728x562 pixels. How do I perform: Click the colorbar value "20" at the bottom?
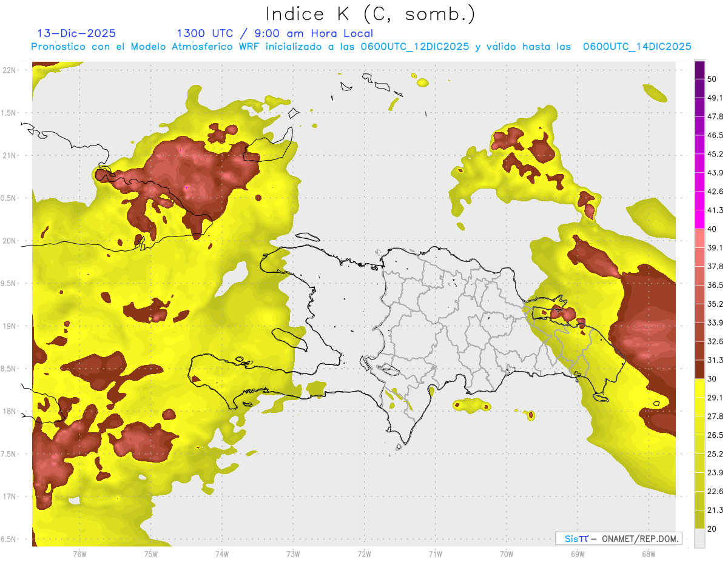tap(712, 529)
